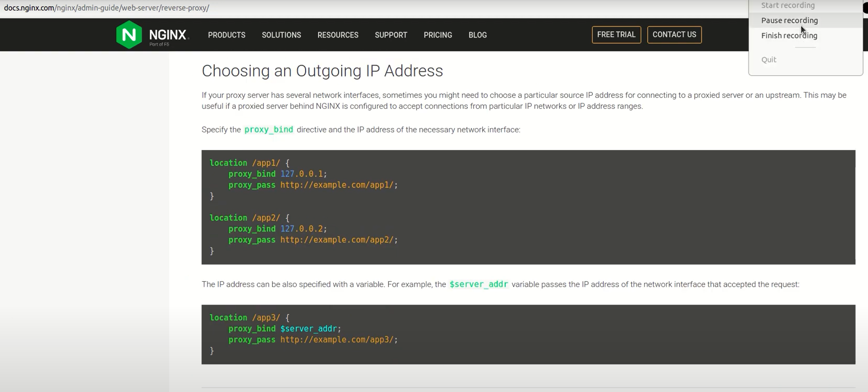
Task: Open the proxy_bind directive link
Action: 269,130
